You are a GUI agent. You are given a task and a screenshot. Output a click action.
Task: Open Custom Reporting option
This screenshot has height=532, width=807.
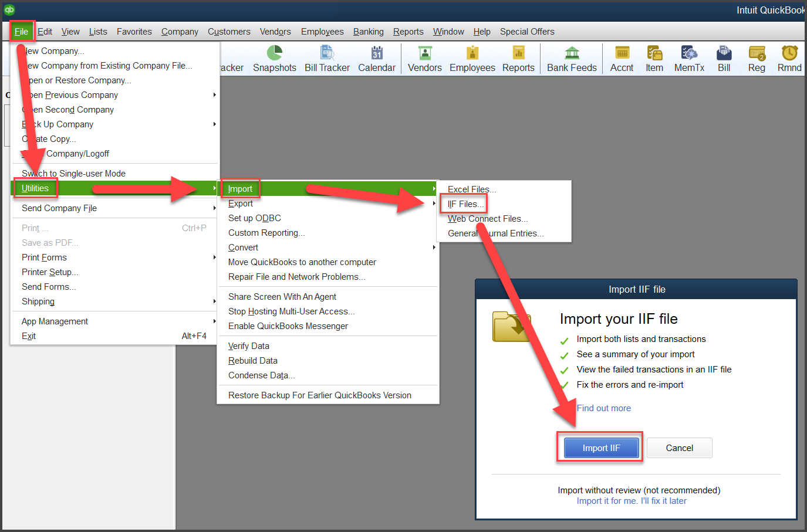329,233
